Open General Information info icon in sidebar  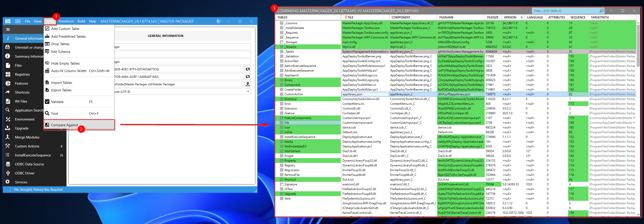tap(8, 38)
